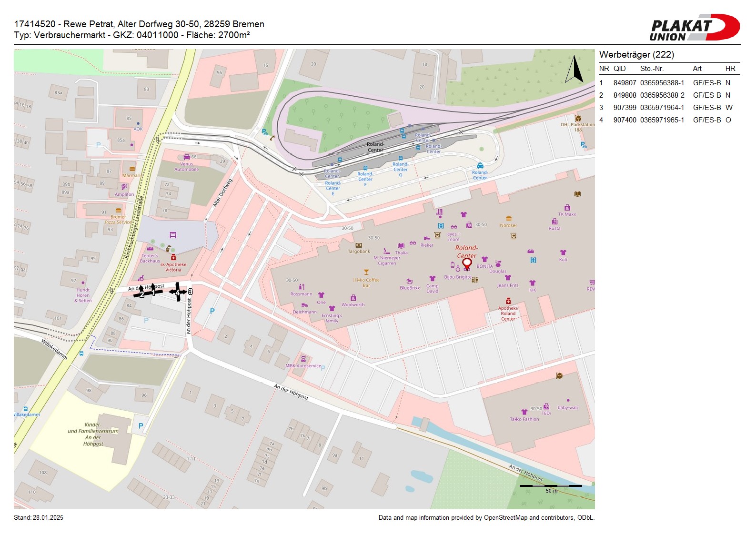Select poster site marker number 4
This screenshot has width=756, height=535.
pos(178,292)
